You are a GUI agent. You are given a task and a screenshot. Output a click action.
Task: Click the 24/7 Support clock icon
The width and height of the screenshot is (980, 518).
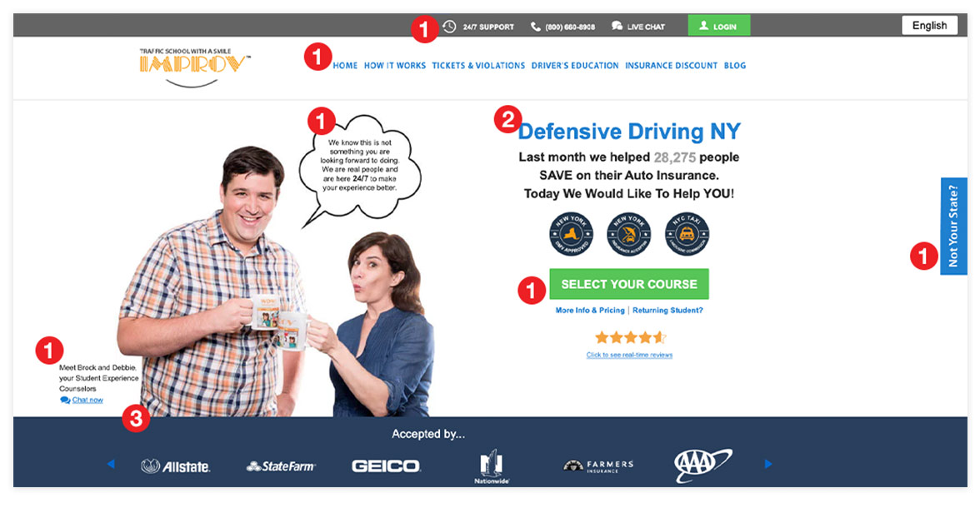449,27
